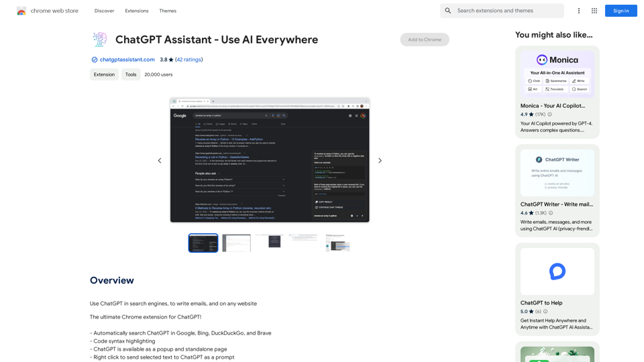
Task: Click the verified publisher badge icon
Action: coord(95,60)
